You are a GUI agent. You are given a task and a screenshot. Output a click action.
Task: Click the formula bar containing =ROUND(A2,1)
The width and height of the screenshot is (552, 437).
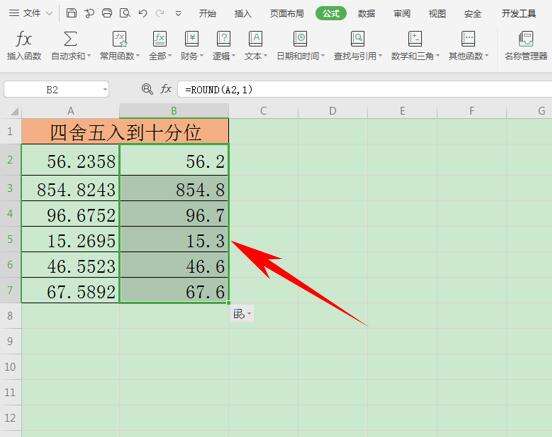click(x=365, y=89)
